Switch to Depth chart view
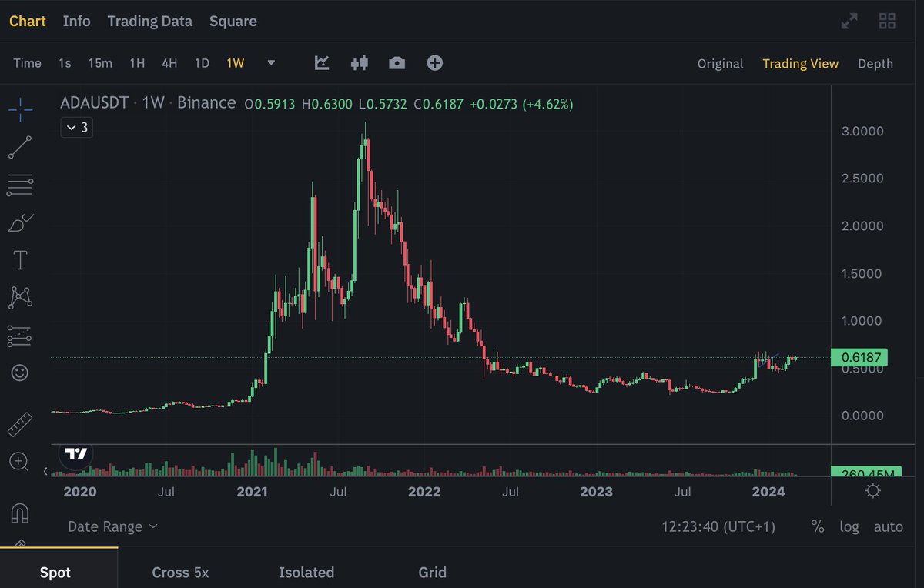The image size is (924, 588). click(x=875, y=64)
